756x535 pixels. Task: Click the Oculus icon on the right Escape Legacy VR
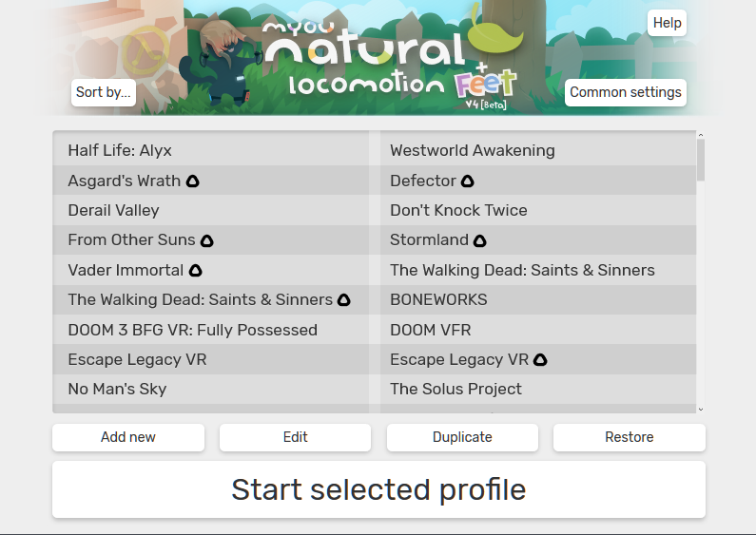pos(540,359)
